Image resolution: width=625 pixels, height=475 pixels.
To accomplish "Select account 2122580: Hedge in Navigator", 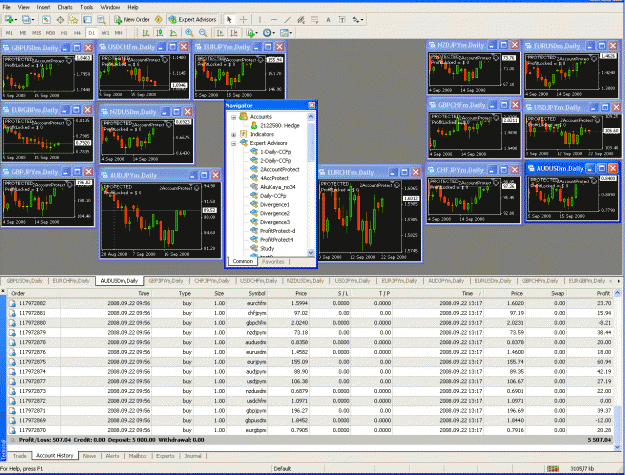I will click(x=279, y=126).
